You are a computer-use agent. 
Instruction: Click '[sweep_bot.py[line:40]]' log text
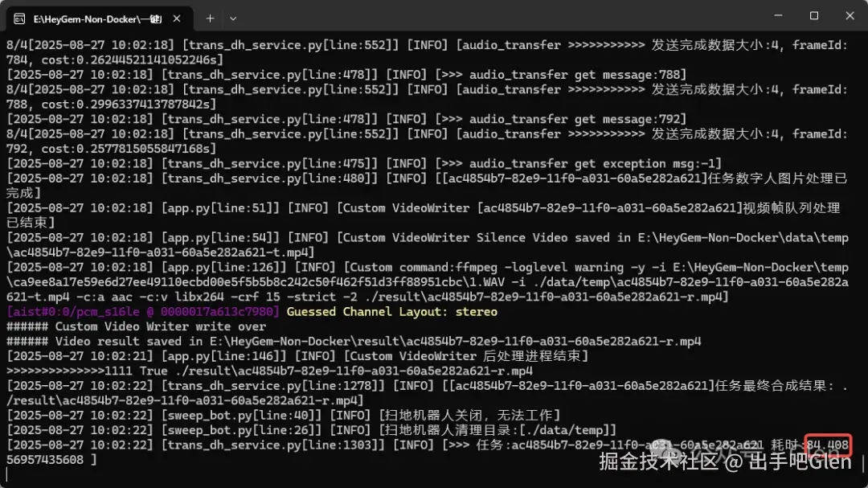pyautogui.click(x=241, y=416)
